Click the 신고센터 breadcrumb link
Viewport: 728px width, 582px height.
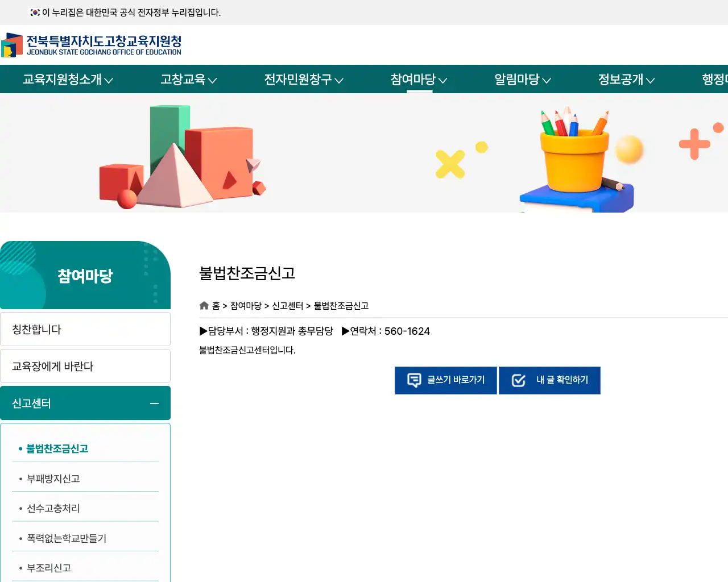coord(288,305)
